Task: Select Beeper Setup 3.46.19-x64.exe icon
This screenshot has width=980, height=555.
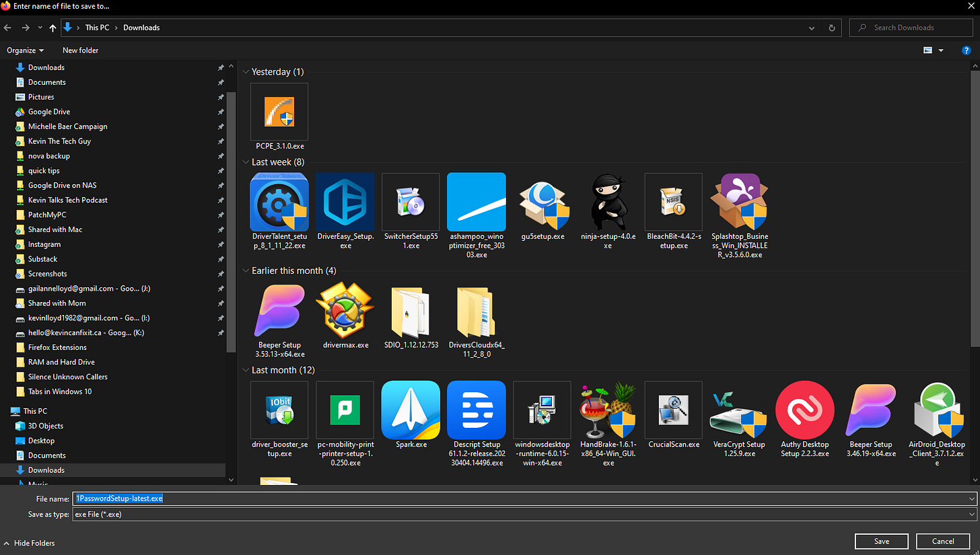Action: pyautogui.click(x=871, y=410)
